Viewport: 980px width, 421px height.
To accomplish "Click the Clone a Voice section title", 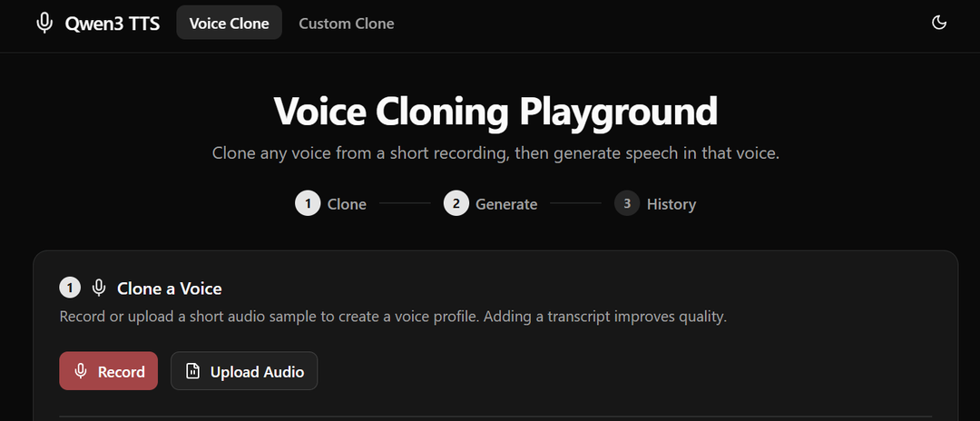I will click(170, 289).
